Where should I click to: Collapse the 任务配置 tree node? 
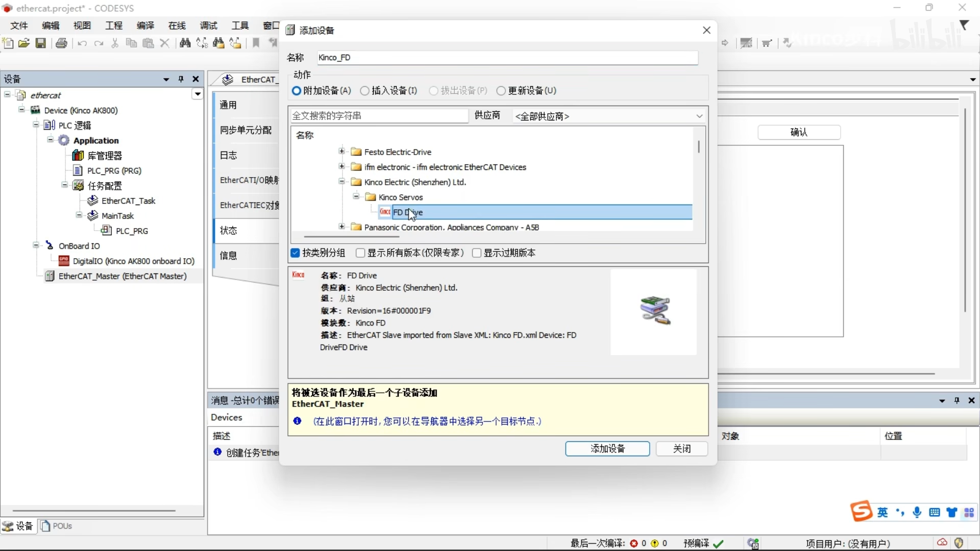click(64, 185)
